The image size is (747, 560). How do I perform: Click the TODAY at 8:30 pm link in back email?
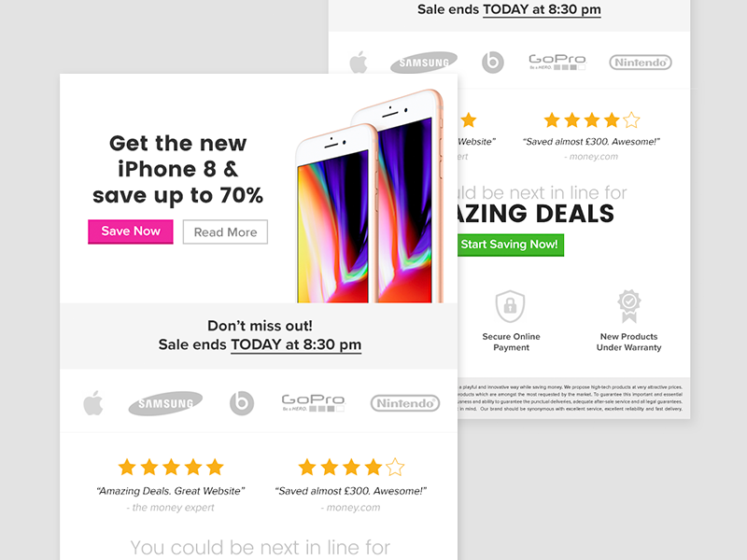point(542,9)
